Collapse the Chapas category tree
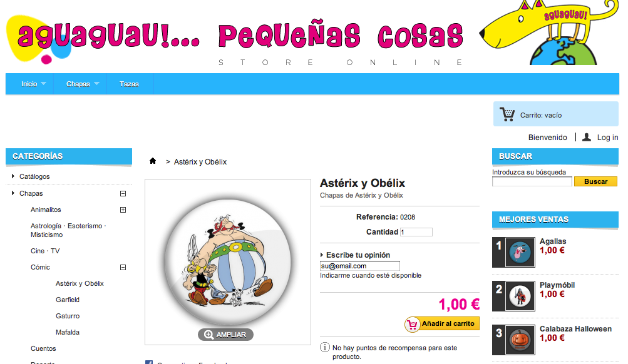628x364 pixels. point(123,194)
